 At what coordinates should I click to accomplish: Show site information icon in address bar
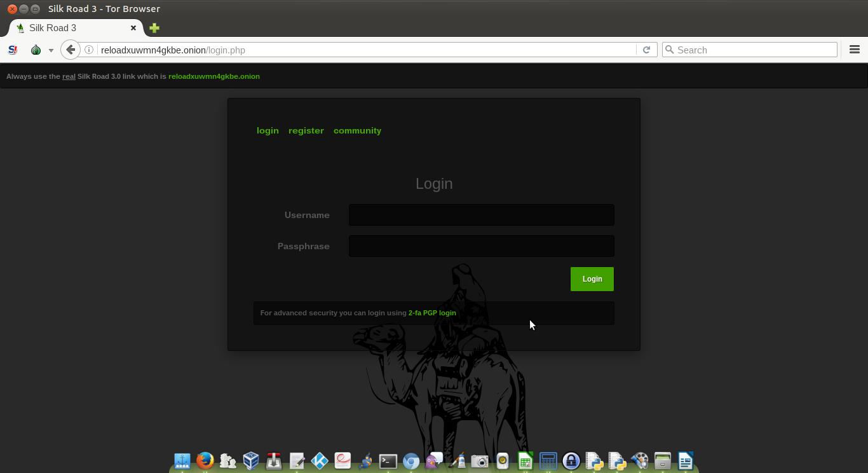(x=89, y=50)
